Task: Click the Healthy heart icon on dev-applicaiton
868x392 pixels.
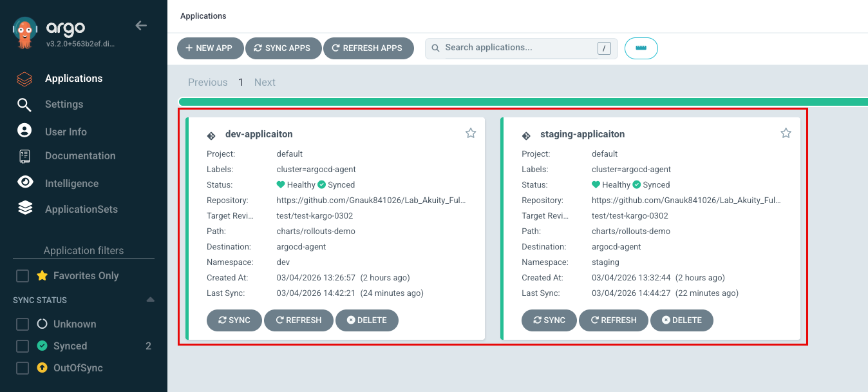Action: pyautogui.click(x=281, y=184)
